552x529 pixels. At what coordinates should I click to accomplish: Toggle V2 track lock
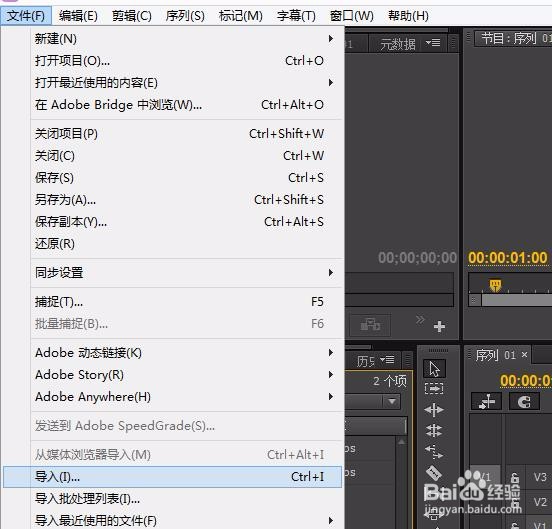[x=515, y=502]
